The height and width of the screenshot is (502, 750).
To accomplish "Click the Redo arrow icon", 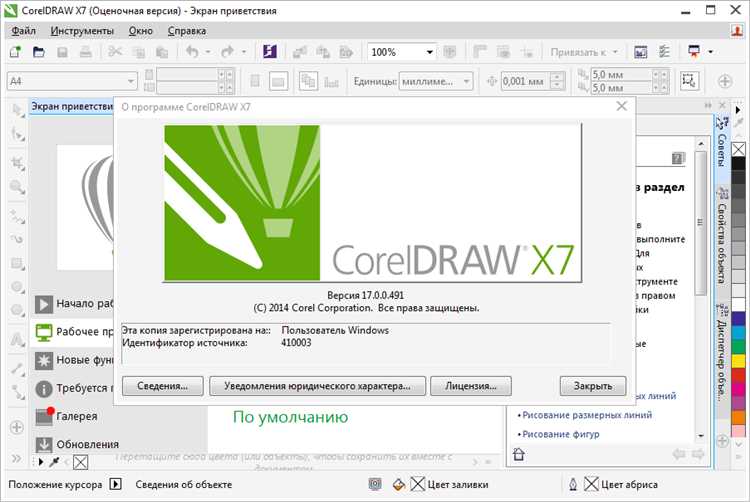I will (228, 52).
